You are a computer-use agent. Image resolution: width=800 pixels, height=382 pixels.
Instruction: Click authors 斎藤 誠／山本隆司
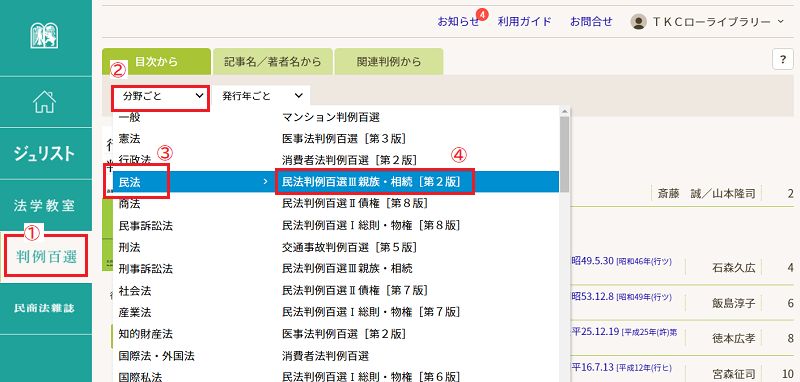[x=707, y=194]
